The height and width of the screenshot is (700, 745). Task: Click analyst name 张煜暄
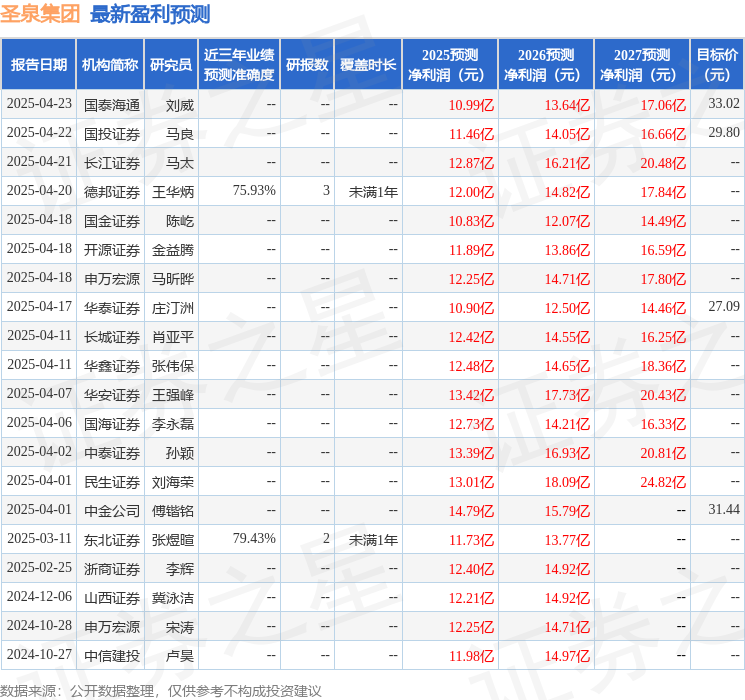tap(173, 540)
